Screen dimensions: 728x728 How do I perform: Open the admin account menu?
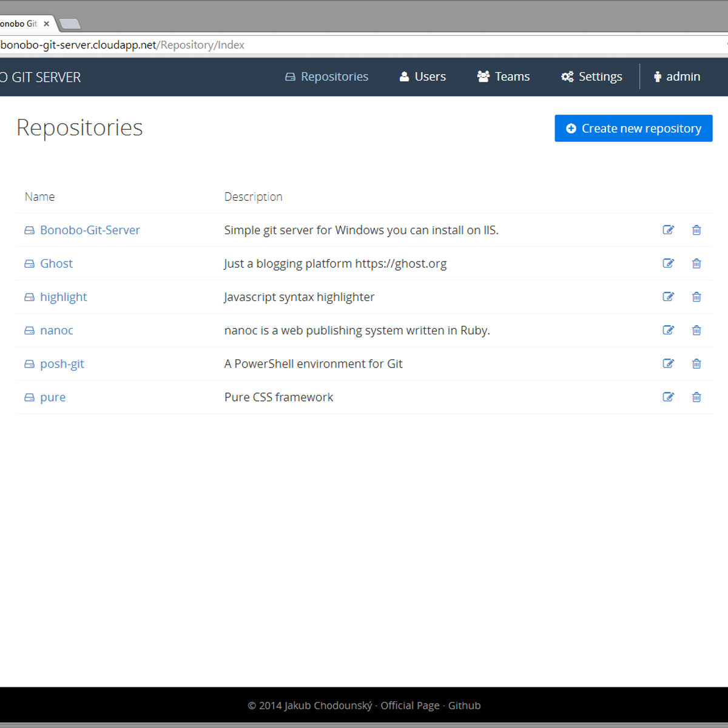coord(677,76)
